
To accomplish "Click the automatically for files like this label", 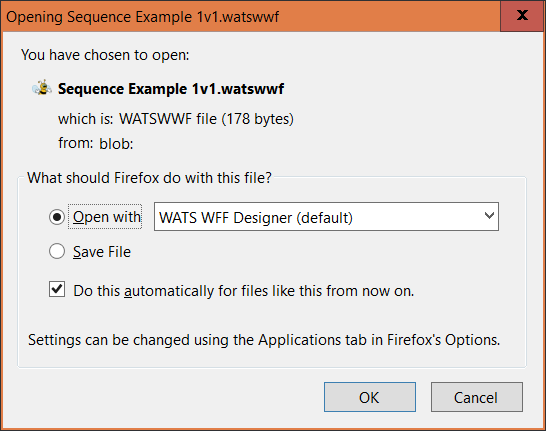I will point(244,291).
